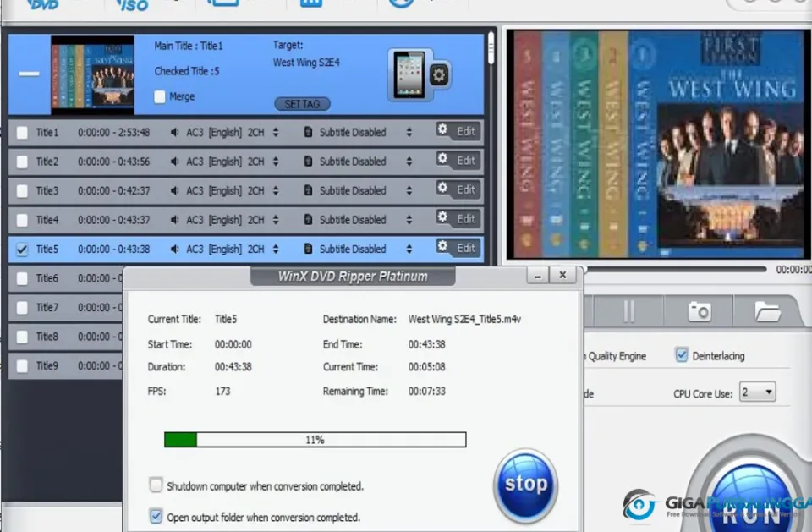The width and height of the screenshot is (812, 532).
Task: Check the Title6 checkbox
Action: click(x=22, y=279)
